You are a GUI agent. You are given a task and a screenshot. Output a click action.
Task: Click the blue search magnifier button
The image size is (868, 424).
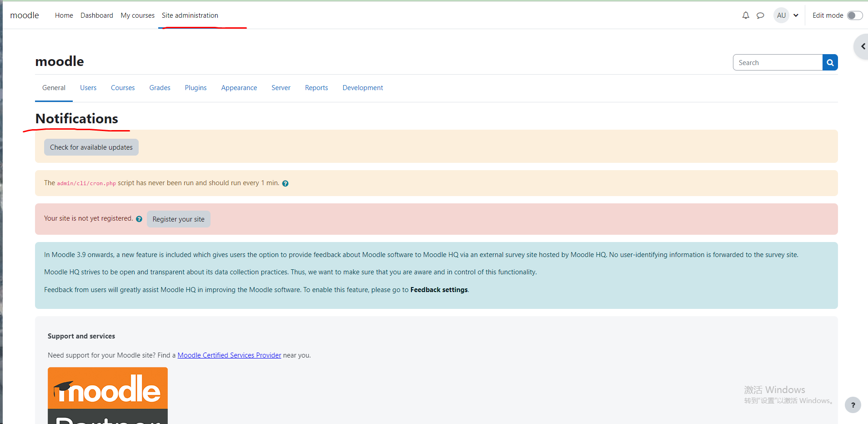point(829,62)
